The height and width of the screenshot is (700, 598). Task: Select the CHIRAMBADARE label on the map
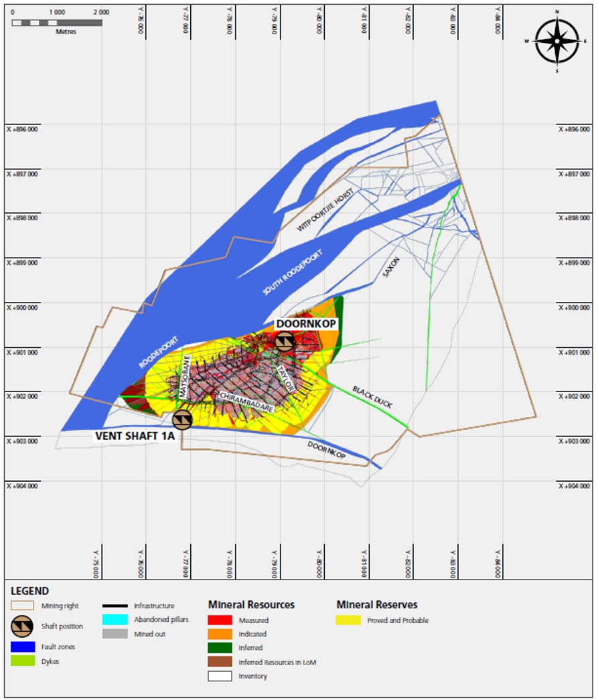(246, 402)
